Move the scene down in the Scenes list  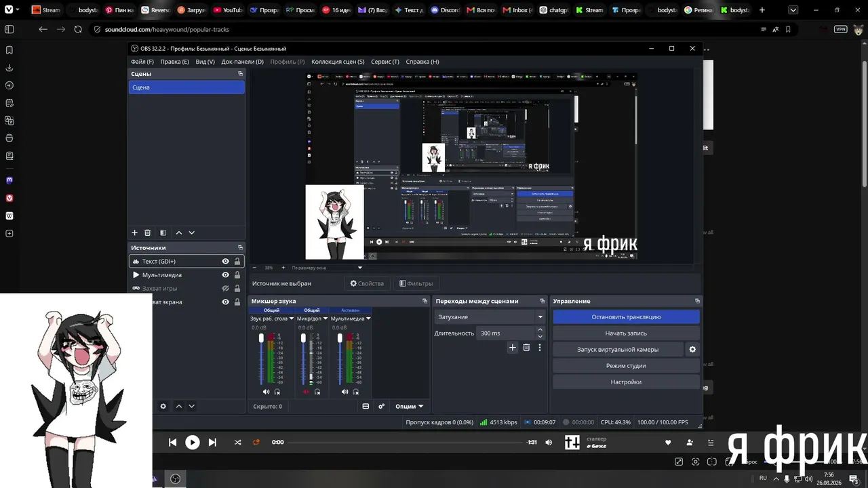191,232
